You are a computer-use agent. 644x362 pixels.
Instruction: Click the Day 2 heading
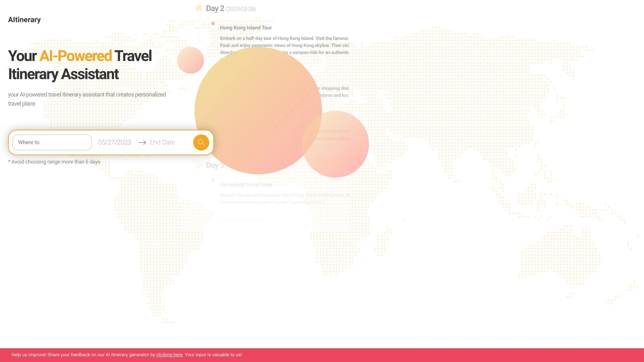(215, 8)
